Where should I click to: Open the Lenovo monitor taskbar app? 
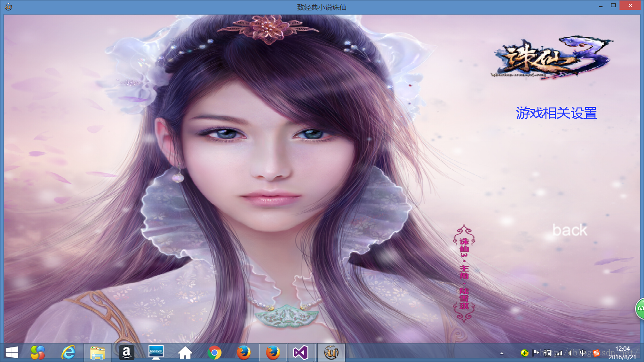point(156,352)
